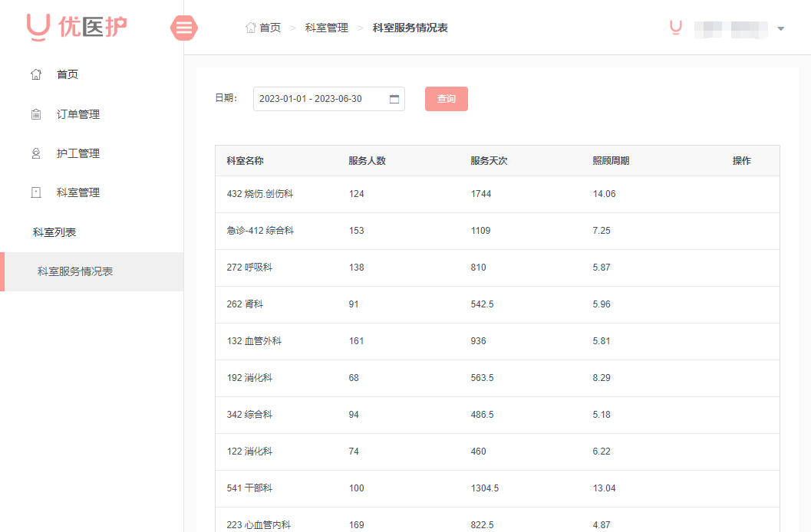Screen dimensions: 811x532
Task: Click service days value 542.5
Action: click(482, 304)
